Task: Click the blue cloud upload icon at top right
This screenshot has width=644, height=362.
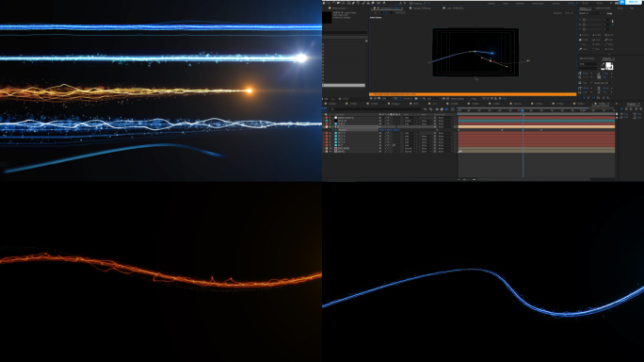Action: tap(622, 2)
